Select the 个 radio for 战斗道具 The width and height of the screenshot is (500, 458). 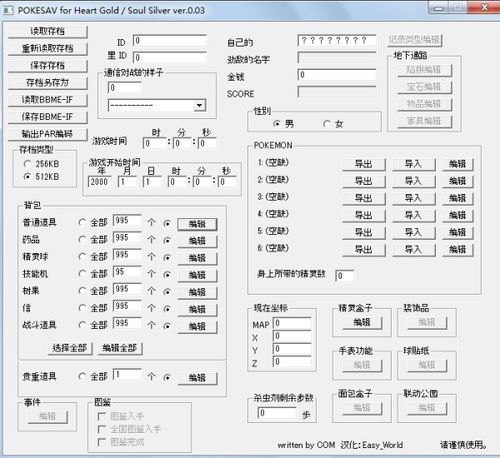(x=167, y=326)
